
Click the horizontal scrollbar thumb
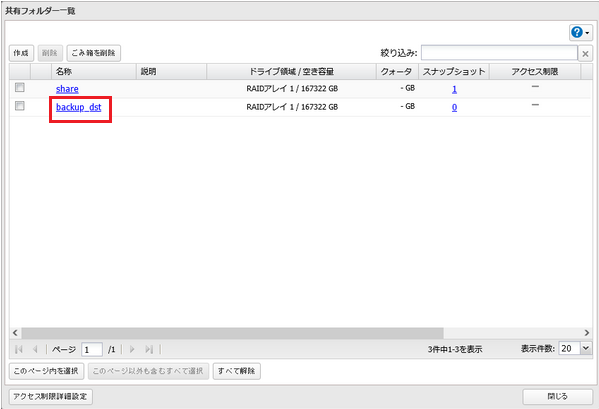point(232,333)
